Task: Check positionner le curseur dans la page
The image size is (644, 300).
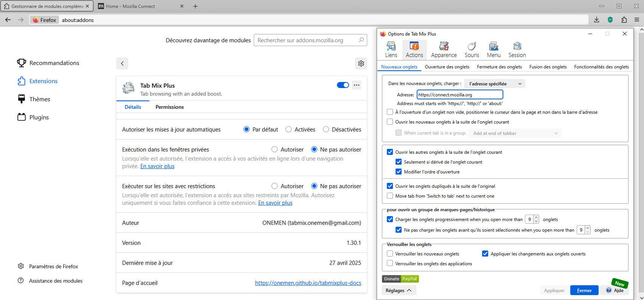Action: [x=390, y=112]
